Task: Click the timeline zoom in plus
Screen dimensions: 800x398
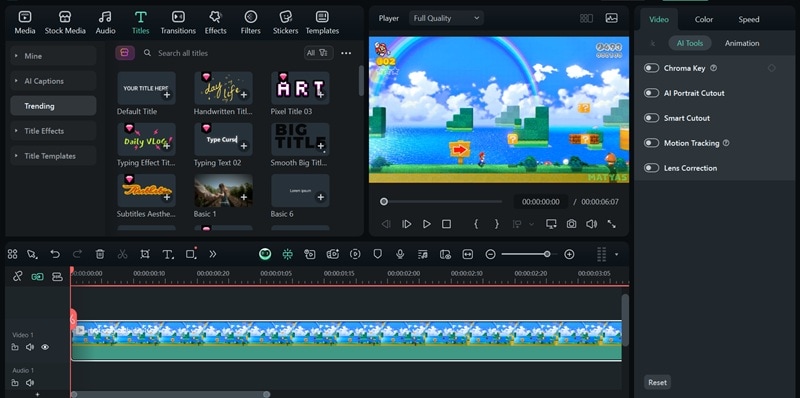Action: (569, 254)
